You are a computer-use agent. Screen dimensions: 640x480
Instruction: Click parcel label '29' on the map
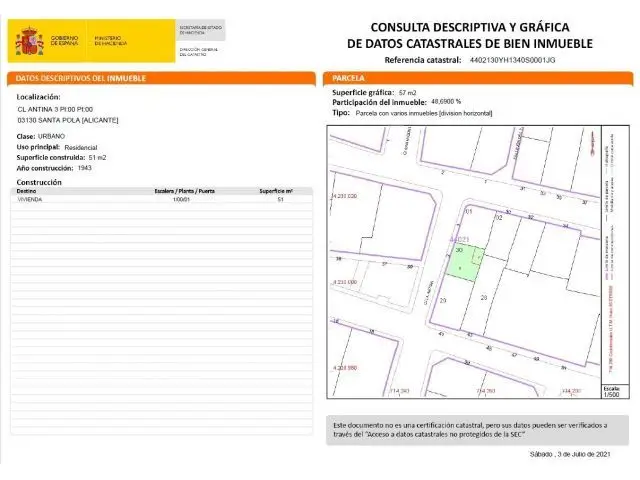pos(443,301)
